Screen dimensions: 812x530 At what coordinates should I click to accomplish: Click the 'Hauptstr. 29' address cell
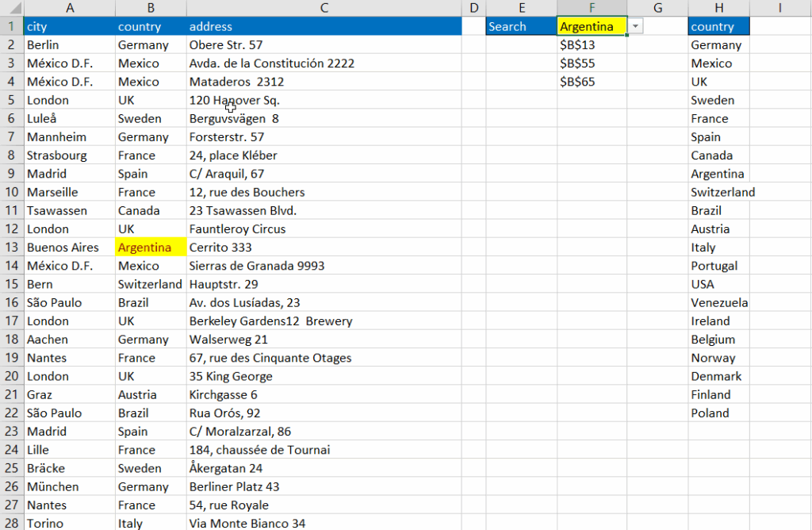click(x=324, y=284)
